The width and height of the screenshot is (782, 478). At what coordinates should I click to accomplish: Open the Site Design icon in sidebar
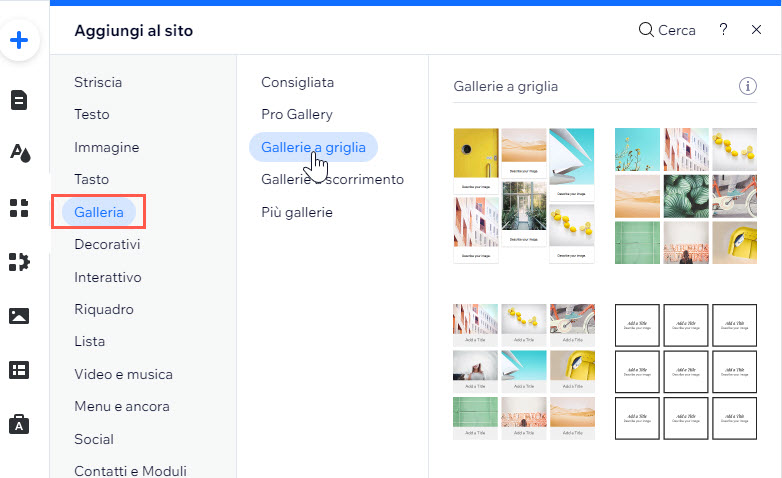pos(19,153)
